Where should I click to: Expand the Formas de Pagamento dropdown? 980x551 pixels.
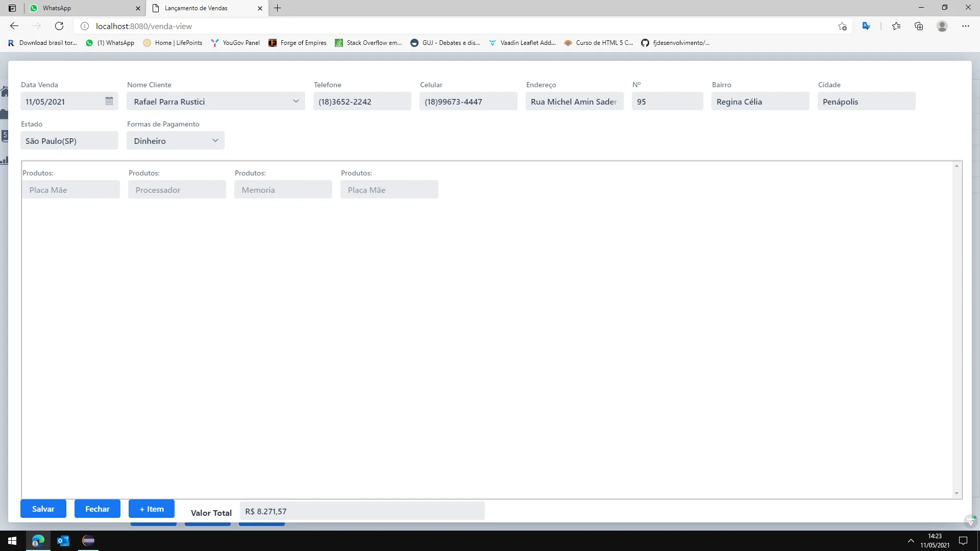pyautogui.click(x=215, y=140)
